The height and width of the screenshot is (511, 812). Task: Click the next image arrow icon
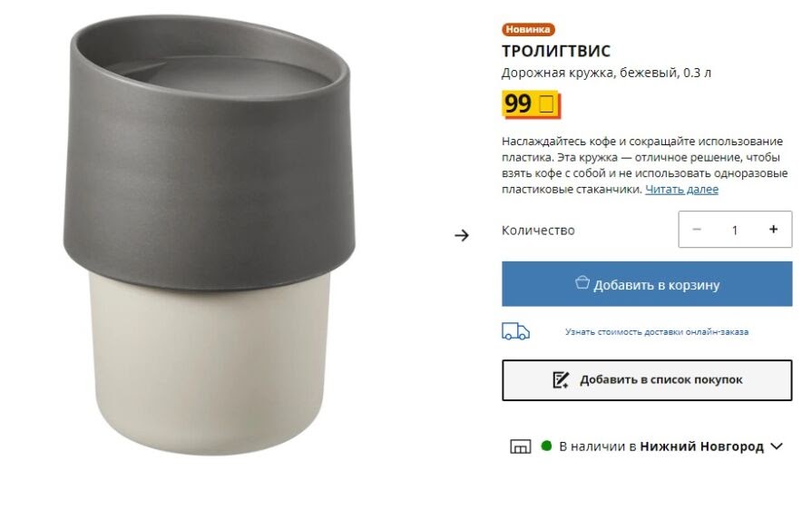pyautogui.click(x=462, y=235)
